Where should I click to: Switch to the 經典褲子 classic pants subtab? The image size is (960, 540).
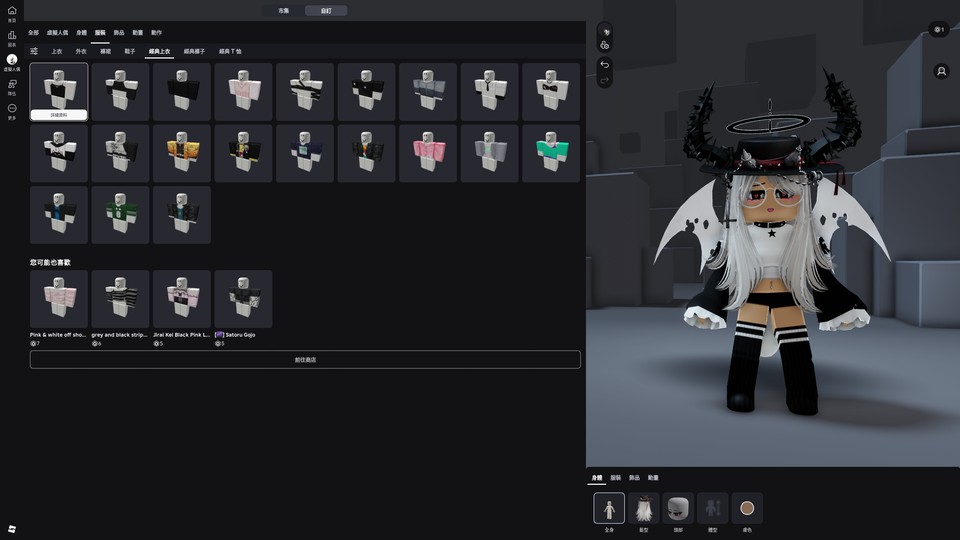[x=196, y=51]
